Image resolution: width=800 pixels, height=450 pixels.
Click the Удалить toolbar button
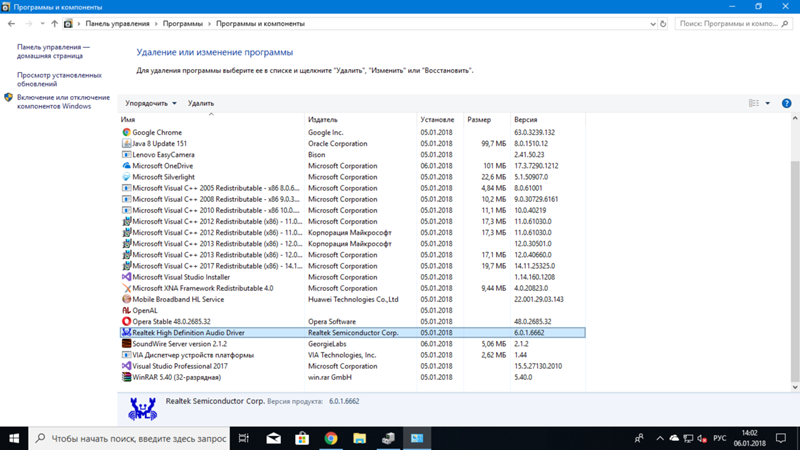click(201, 103)
